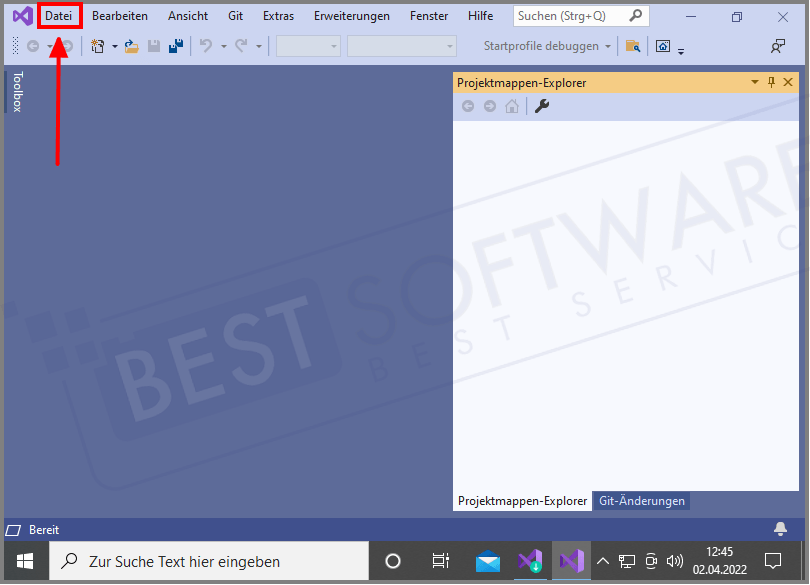Open Properties via the wrench icon in Projektmappen-Explorer
Viewport: 810px width, 585px height.
(x=542, y=106)
